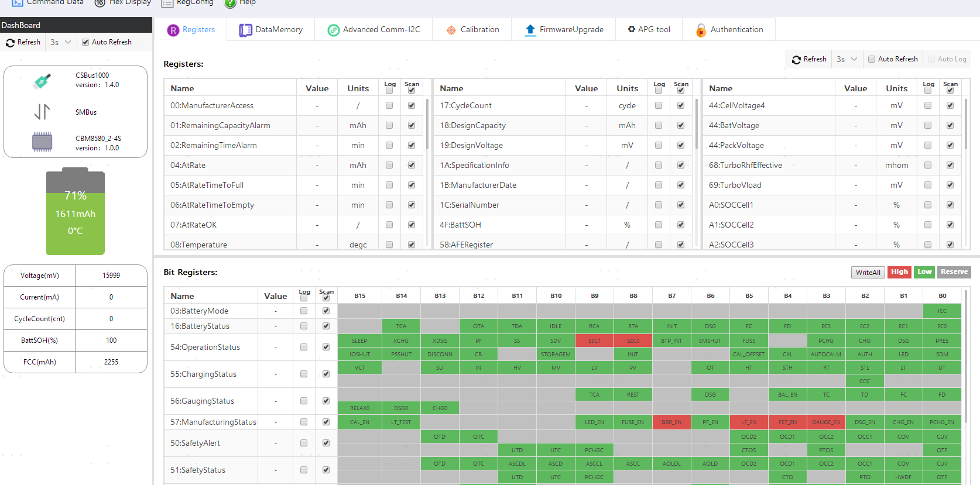Click the Refresh button in the Registers panel
The width and height of the screenshot is (980, 485).
point(808,59)
